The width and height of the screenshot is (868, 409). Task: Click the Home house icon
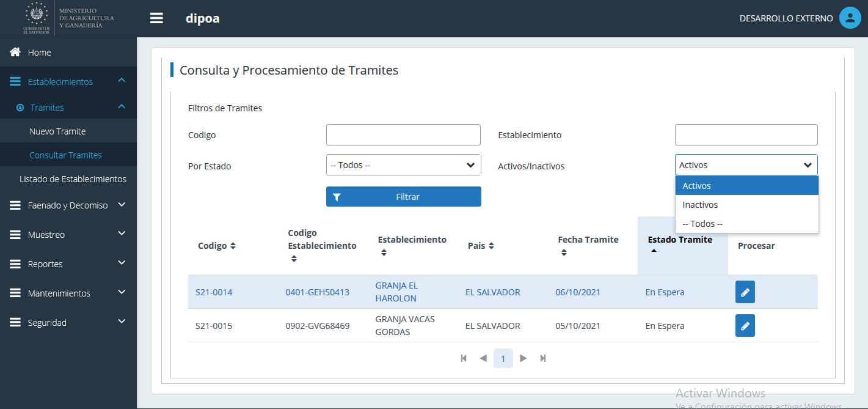[15, 53]
